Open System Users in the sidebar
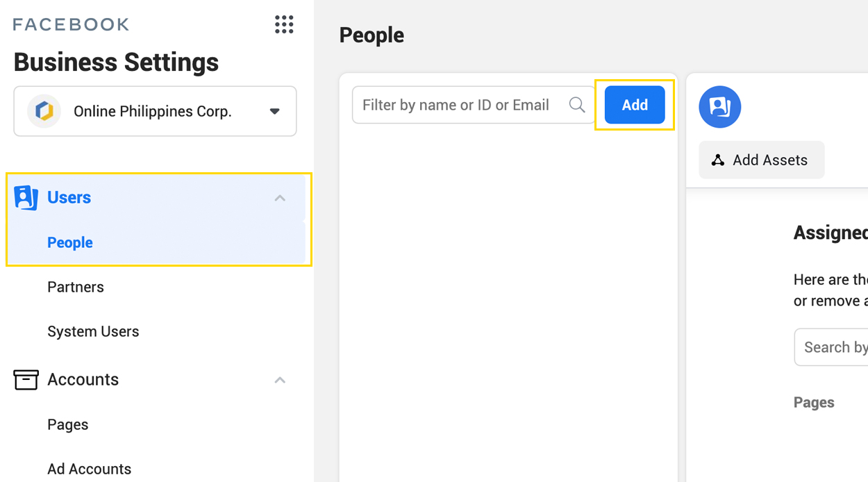This screenshot has height=482, width=868. click(93, 331)
